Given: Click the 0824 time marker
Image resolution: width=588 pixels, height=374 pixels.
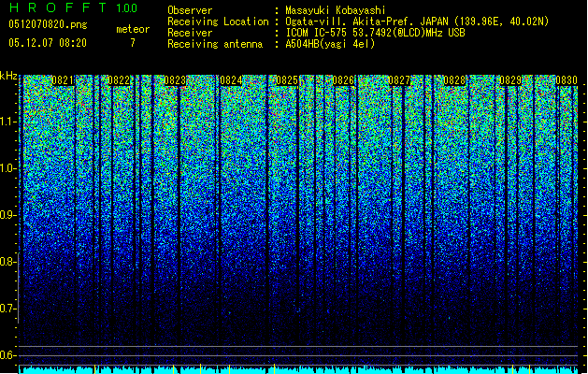Looking at the screenshot, I should 231,80.
